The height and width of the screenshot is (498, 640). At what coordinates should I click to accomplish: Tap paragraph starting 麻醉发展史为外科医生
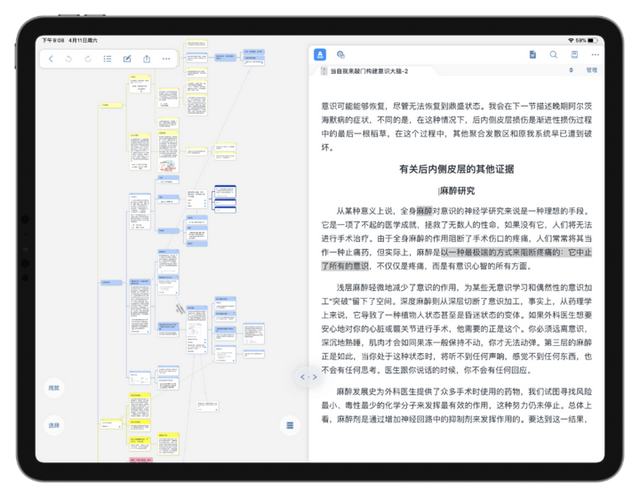pyautogui.click(x=456, y=405)
